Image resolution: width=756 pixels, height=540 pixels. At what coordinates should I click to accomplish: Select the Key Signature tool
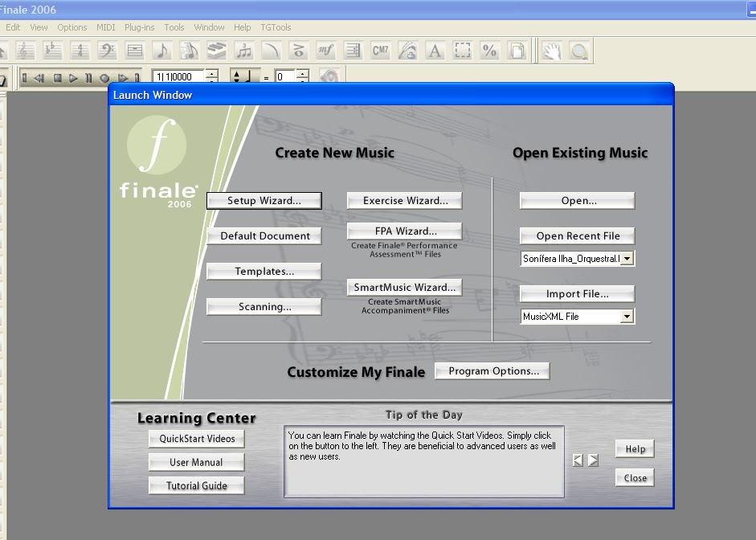point(52,51)
